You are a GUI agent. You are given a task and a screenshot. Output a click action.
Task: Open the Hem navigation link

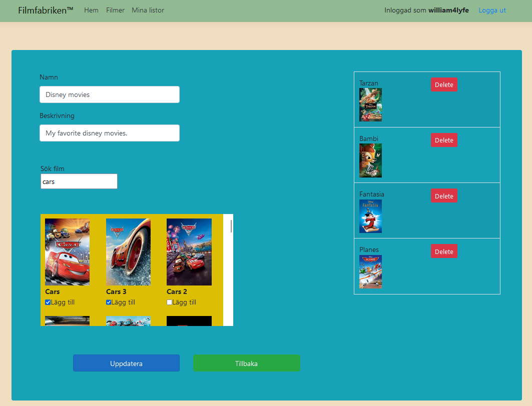pyautogui.click(x=91, y=10)
